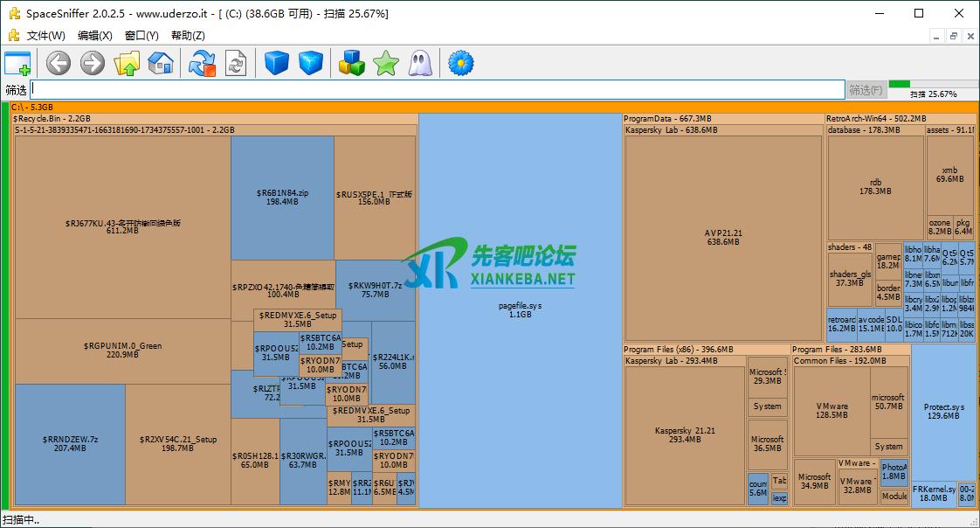Image resolution: width=980 pixels, height=528 pixels.
Task: Go forward with the right arrow icon
Action: (x=92, y=63)
